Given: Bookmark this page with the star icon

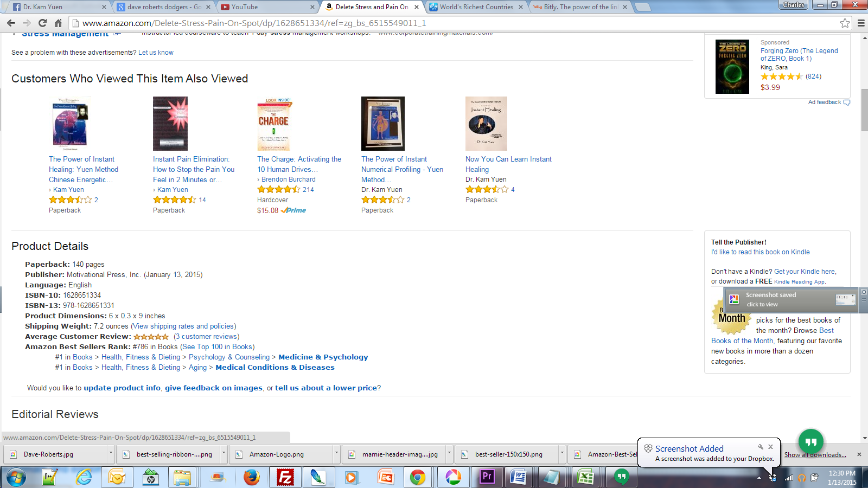Looking at the screenshot, I should [845, 23].
